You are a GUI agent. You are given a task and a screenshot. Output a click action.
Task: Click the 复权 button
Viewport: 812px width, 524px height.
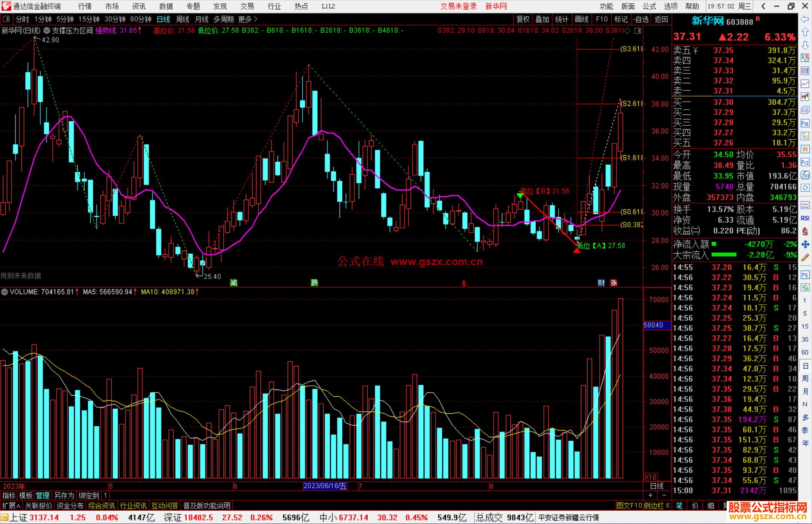click(523, 19)
